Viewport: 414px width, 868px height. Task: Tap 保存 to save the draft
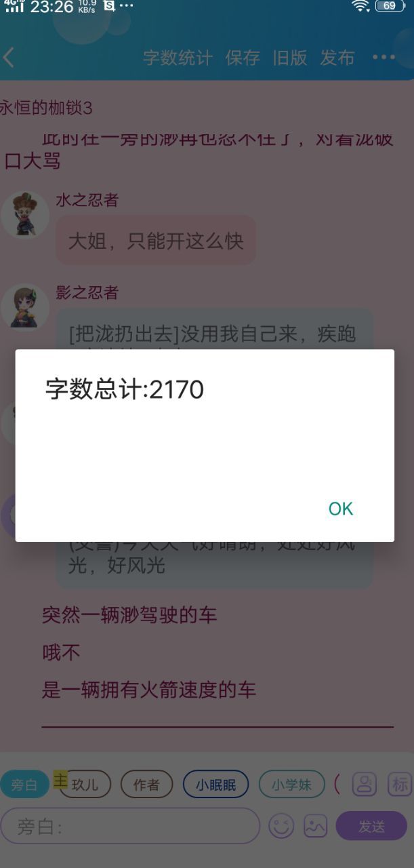(243, 58)
